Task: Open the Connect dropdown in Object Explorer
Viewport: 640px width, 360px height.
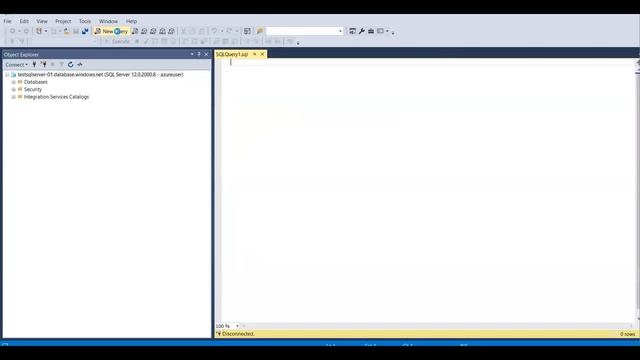Action: pos(16,64)
